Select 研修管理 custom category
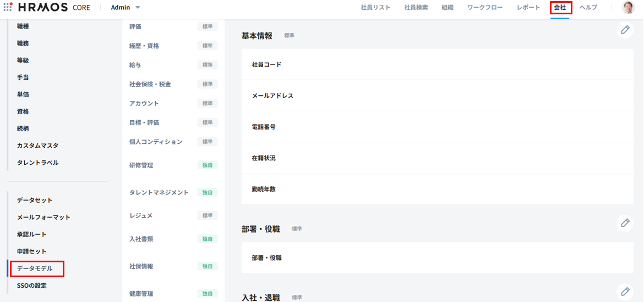The height and width of the screenshot is (302, 644). [x=141, y=165]
